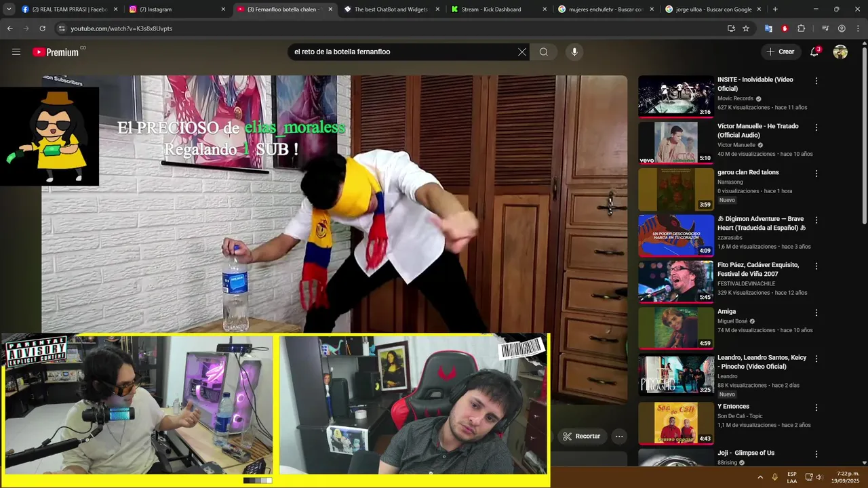Screen dimensions: 868x488
Task: Open options for garou clan Red talons
Action: 816,174
